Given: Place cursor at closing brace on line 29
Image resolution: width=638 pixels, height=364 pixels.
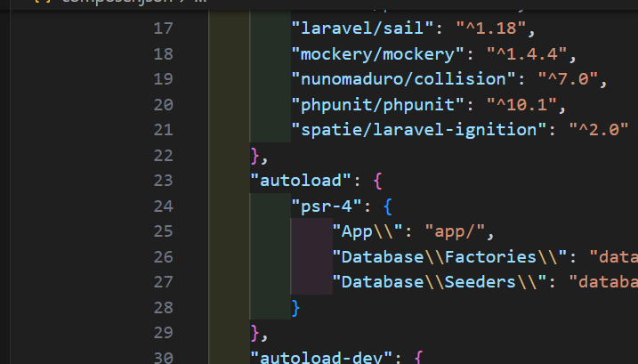Looking at the screenshot, I should [254, 333].
